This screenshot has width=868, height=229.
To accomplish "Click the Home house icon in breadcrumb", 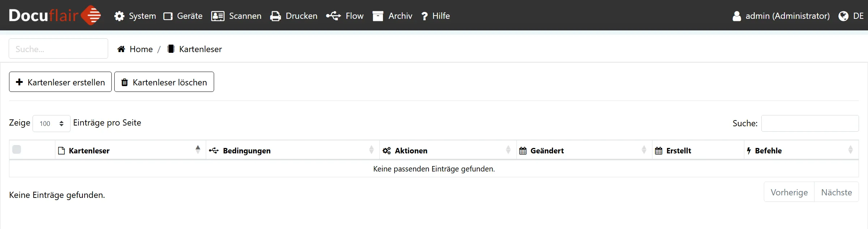I will point(121,49).
